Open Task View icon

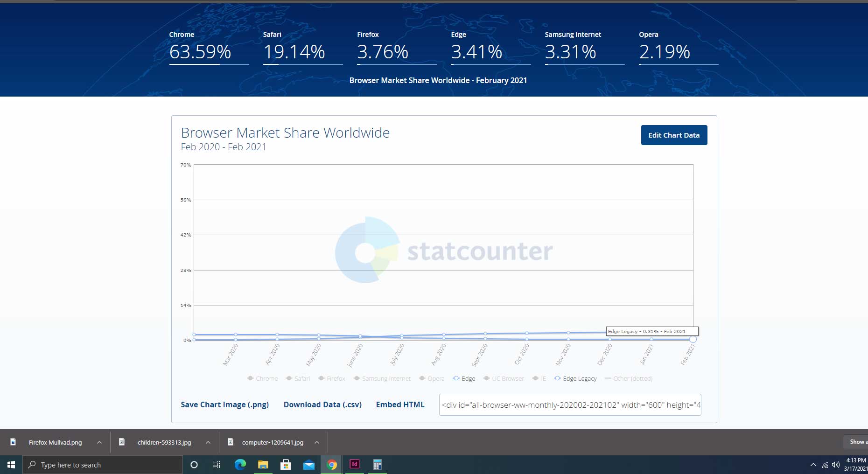pos(217,465)
